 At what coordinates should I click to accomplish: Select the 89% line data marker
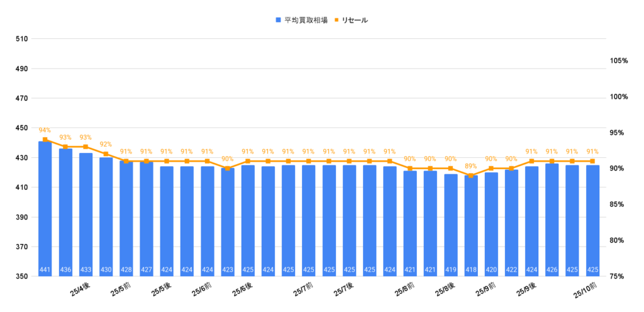coord(470,175)
